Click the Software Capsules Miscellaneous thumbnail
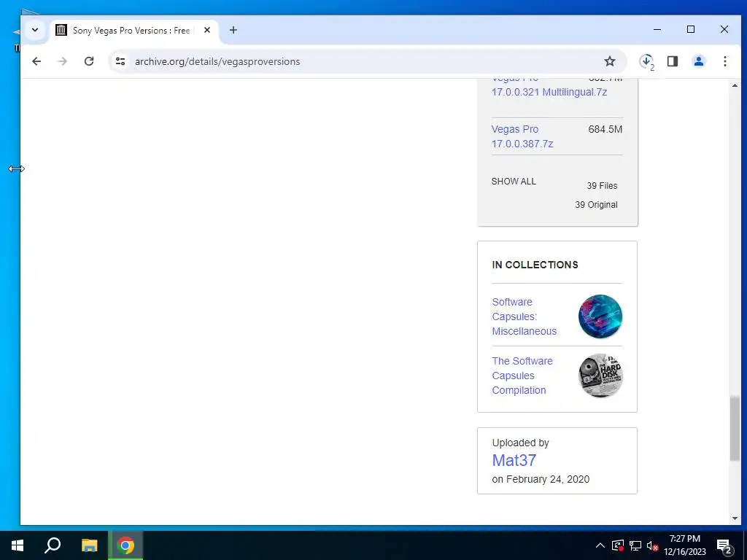Viewport: 747px width, 560px height. pyautogui.click(x=600, y=316)
